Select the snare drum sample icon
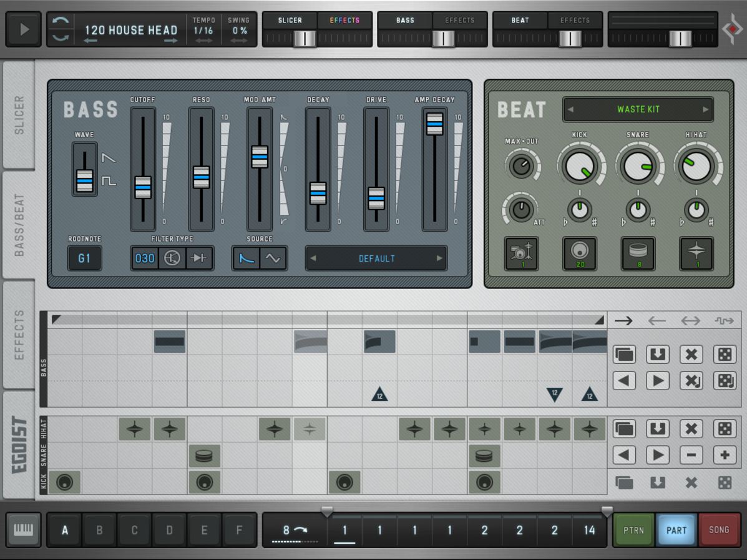747x560 pixels. click(638, 253)
